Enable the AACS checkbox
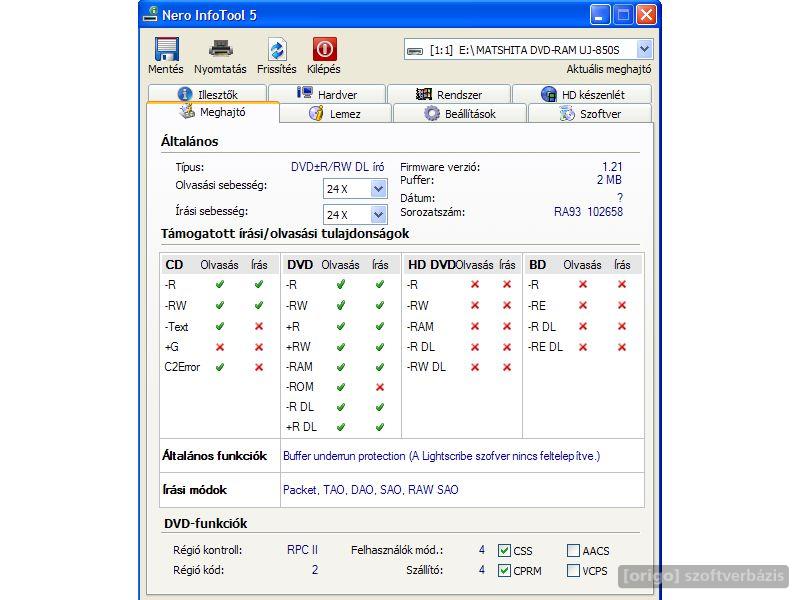800x600 pixels. tap(573, 551)
